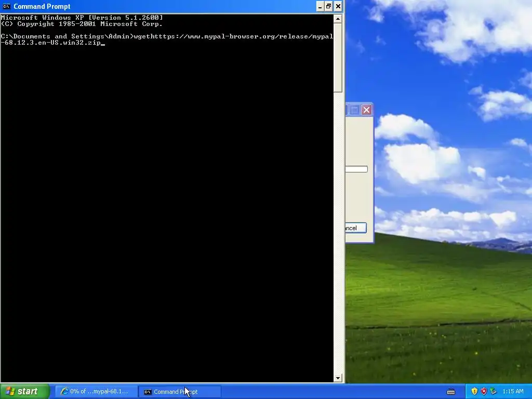The image size is (532, 399).
Task: Restore down the Command Prompt window
Action: [329, 6]
